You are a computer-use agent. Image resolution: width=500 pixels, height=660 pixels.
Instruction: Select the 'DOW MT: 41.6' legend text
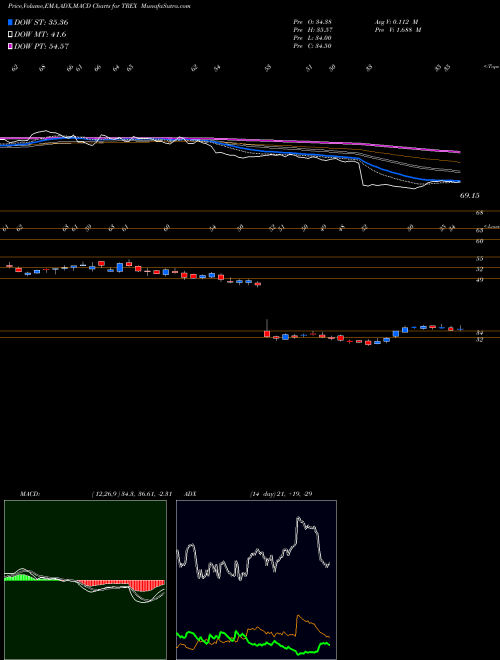tap(40, 35)
